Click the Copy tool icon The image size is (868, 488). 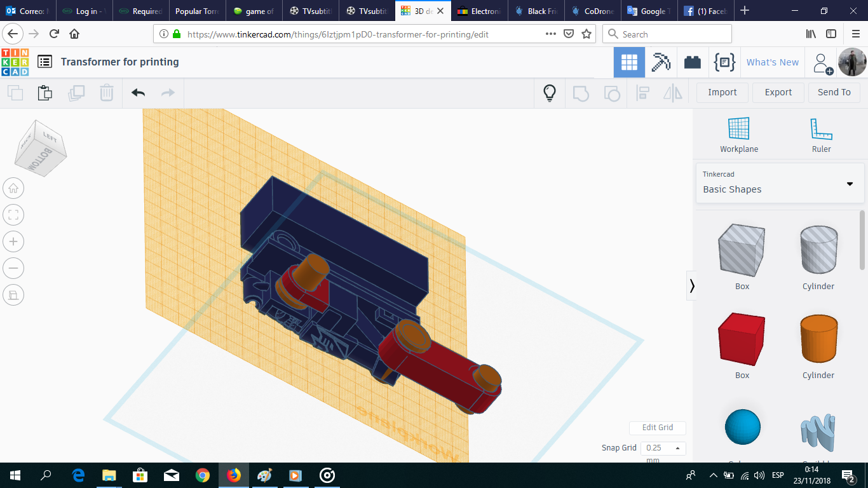point(15,93)
